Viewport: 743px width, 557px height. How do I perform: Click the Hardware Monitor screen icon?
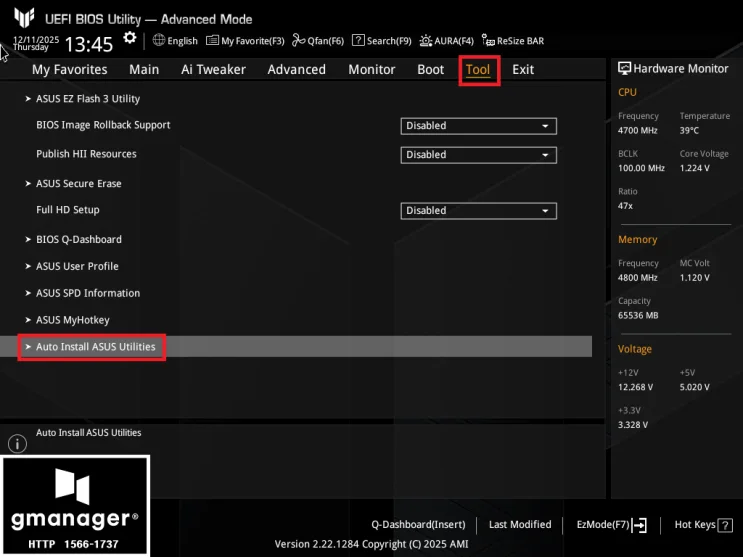(x=625, y=68)
